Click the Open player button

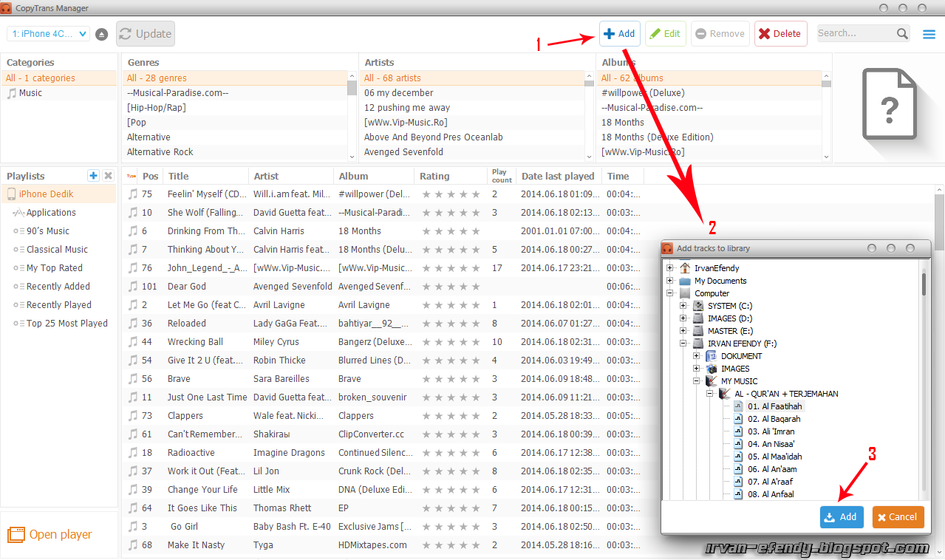click(x=50, y=534)
